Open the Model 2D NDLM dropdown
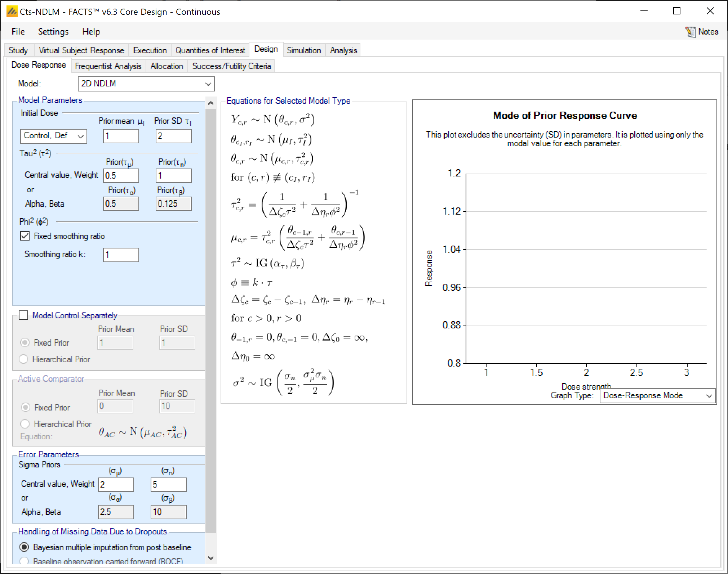Image resolution: width=728 pixels, height=574 pixels. click(x=146, y=84)
